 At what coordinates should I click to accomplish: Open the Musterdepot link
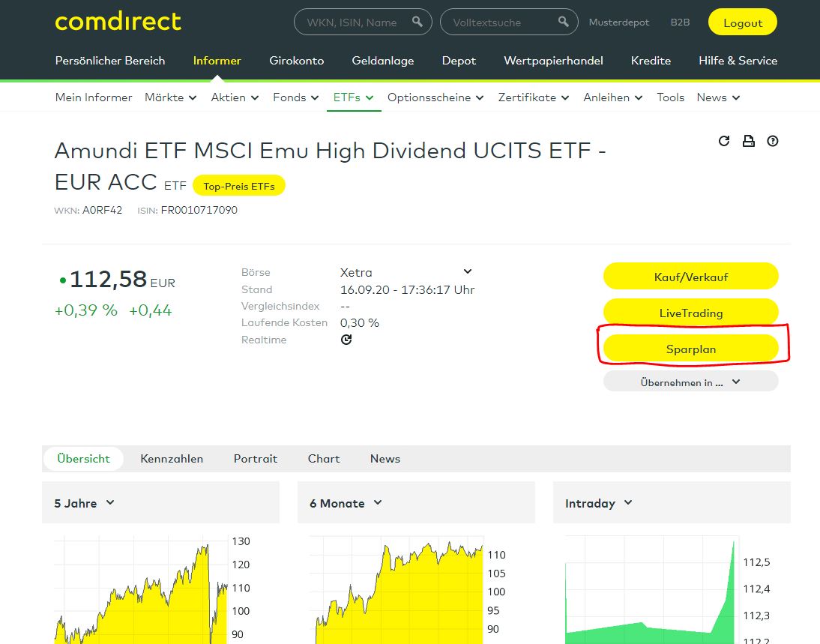click(619, 22)
